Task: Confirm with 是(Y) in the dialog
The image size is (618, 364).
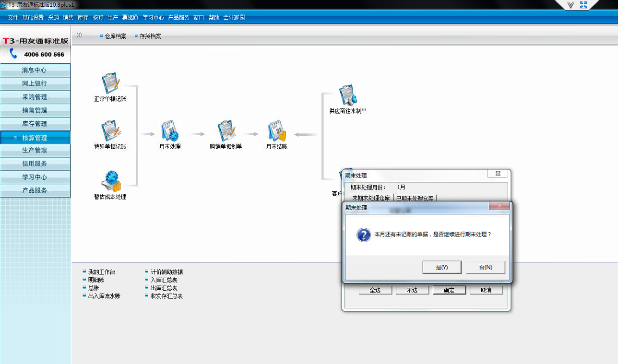Action: pos(442,268)
